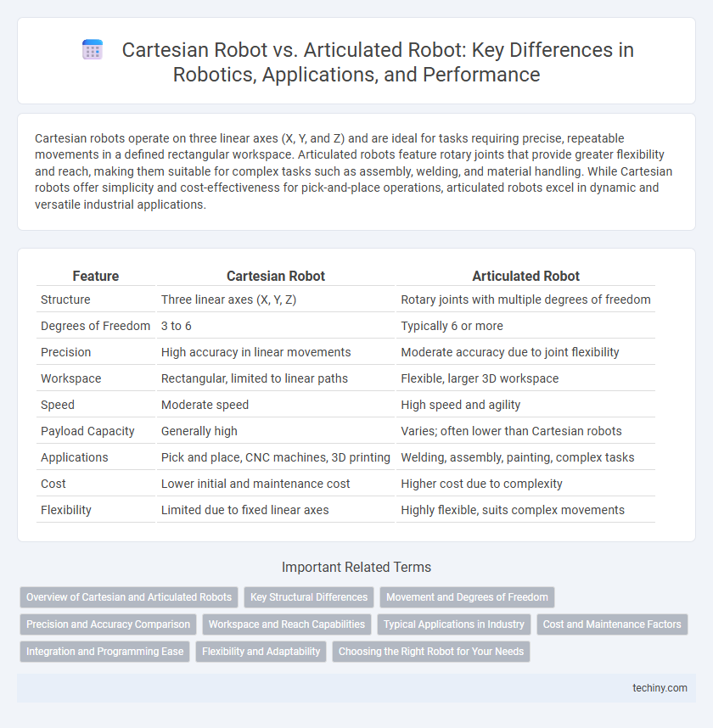The image size is (713, 728).
Task: Open 'Typical Applications in Industry' tag
Action: point(454,624)
